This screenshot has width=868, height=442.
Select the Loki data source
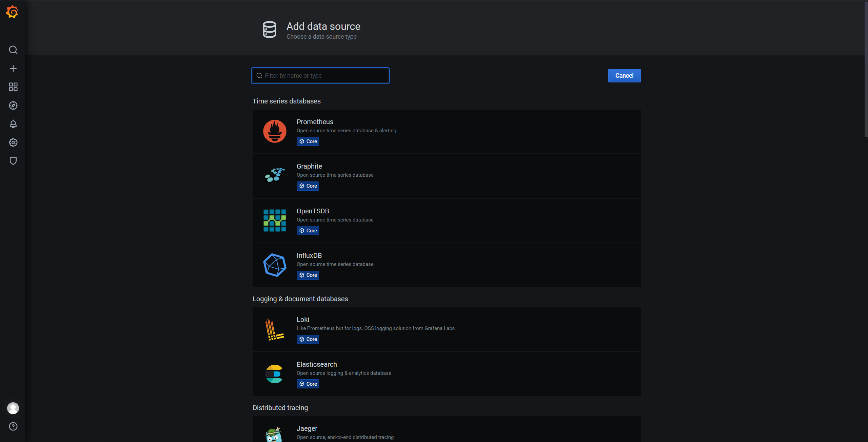point(446,329)
